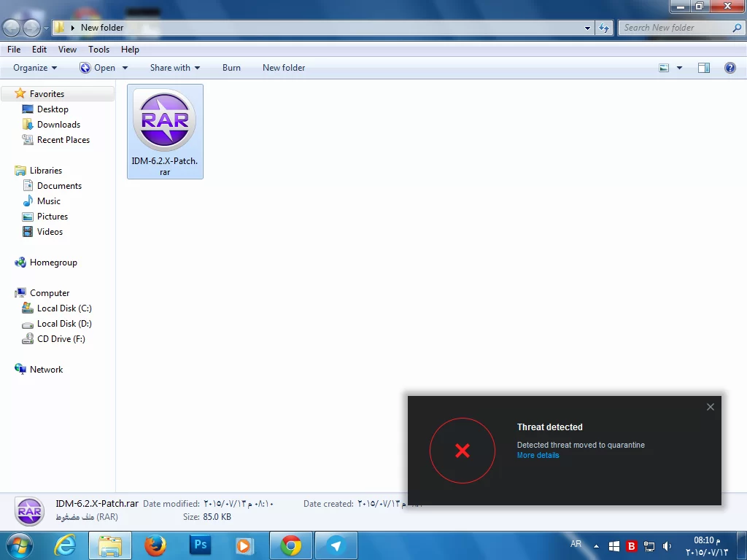The width and height of the screenshot is (747, 560).
Task: Click the Change your view icon
Action: pos(664,68)
